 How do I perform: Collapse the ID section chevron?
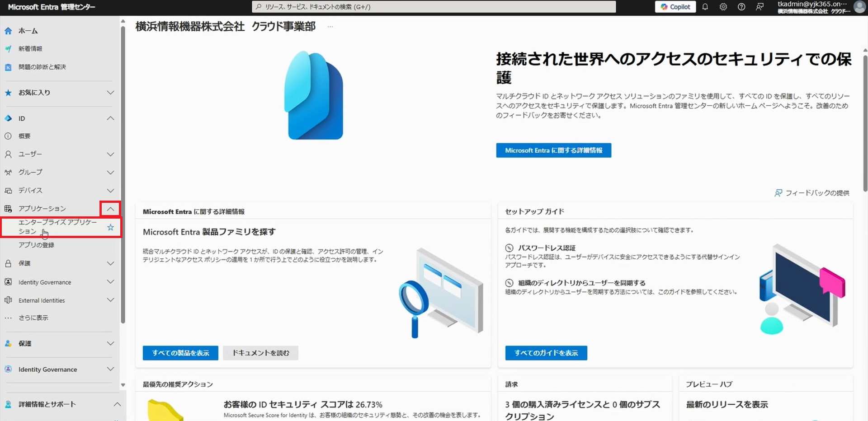point(110,118)
